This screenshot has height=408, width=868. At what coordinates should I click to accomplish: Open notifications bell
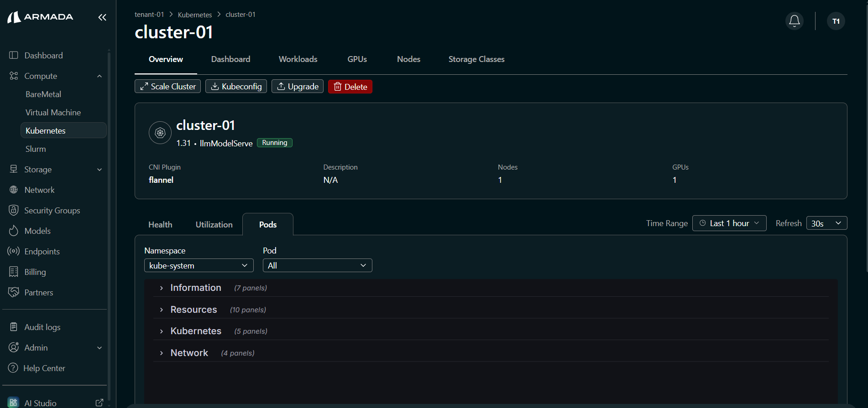point(795,21)
